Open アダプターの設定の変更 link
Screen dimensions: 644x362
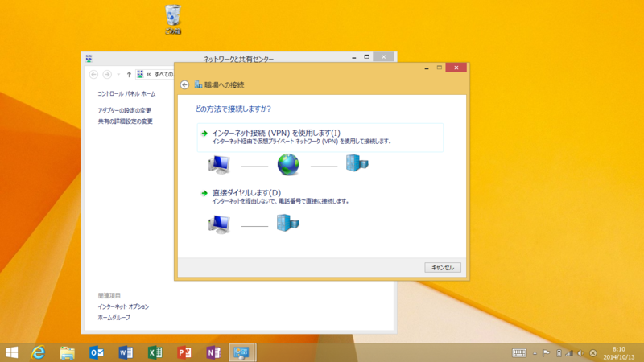(125, 110)
